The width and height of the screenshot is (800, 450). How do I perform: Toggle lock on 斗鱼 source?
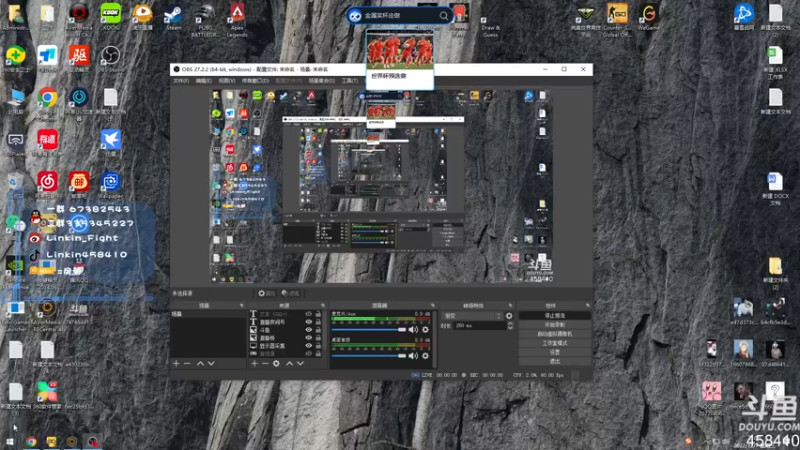[318, 330]
